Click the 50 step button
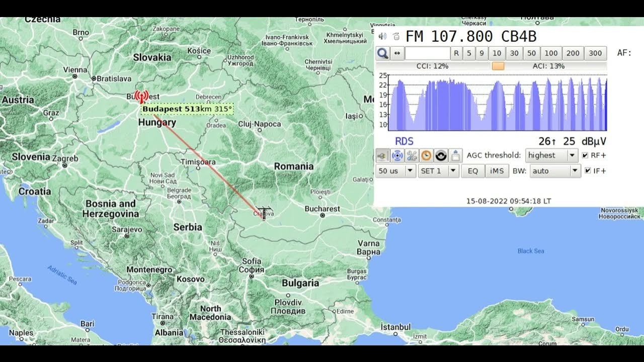The width and height of the screenshot is (644, 362). coord(531,53)
